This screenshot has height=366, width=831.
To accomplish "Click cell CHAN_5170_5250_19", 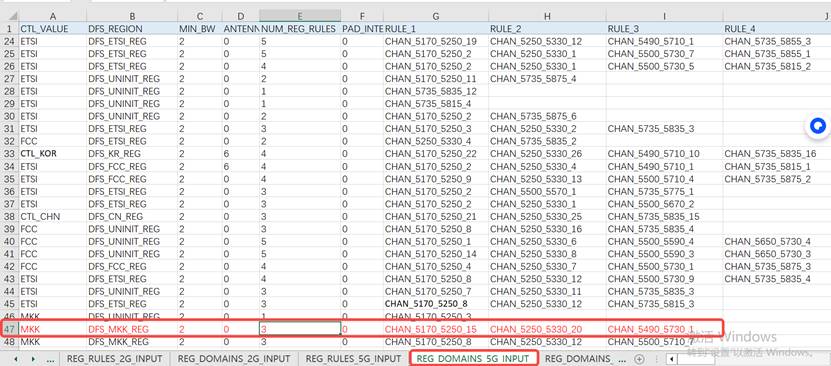I will (436, 41).
